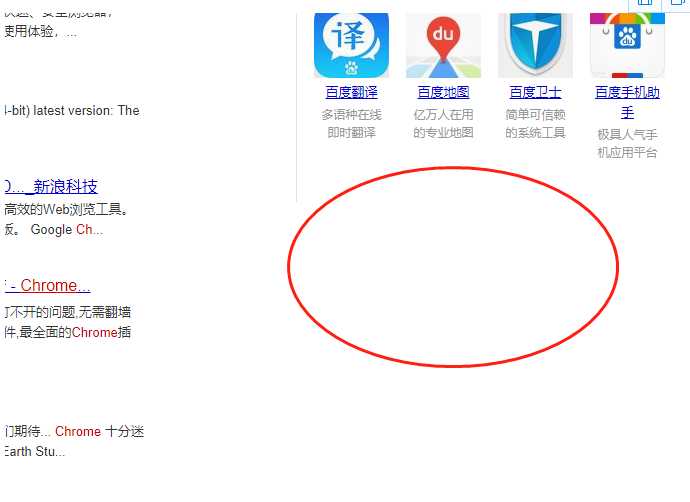Click the 'Google Ch...' snippet text
The image size is (690, 502).
click(66, 229)
